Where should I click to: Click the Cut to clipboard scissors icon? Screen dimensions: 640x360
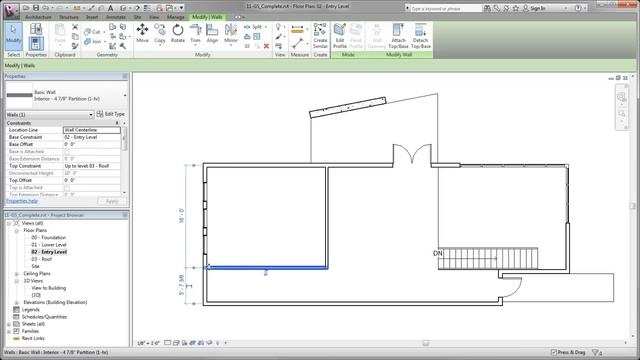[x=75, y=27]
